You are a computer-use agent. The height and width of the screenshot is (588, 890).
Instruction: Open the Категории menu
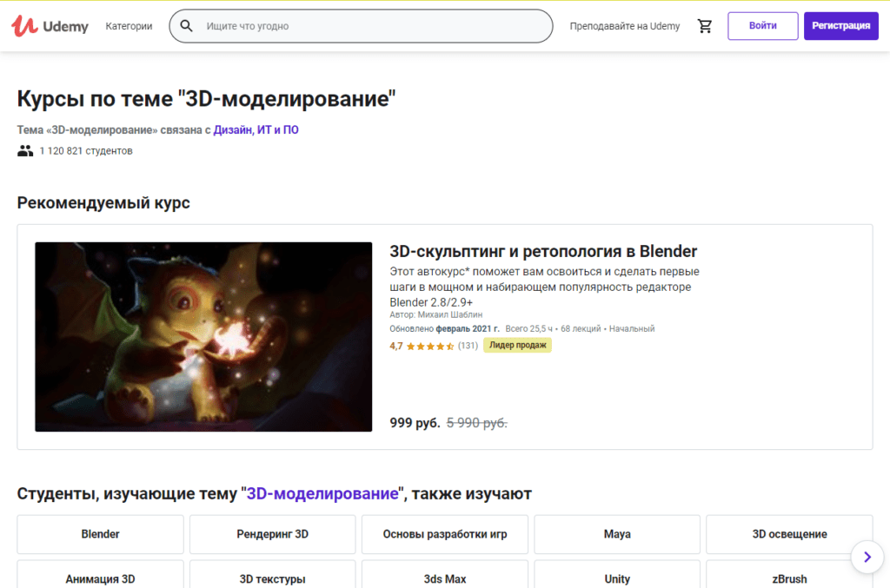tap(129, 26)
